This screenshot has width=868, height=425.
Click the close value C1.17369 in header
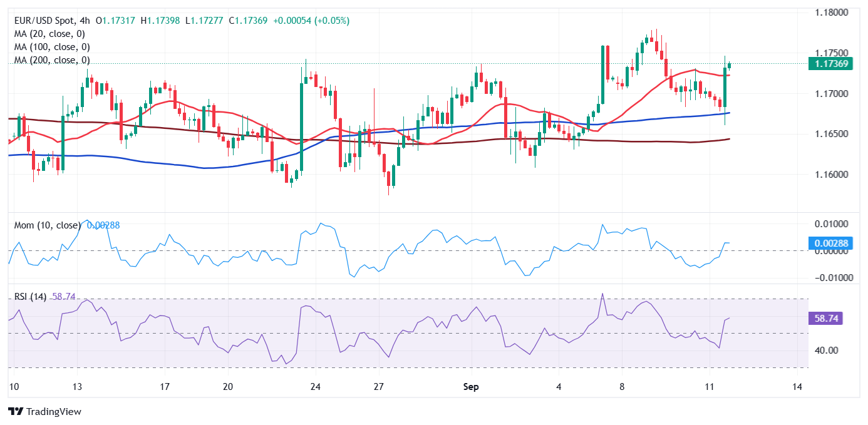point(248,21)
